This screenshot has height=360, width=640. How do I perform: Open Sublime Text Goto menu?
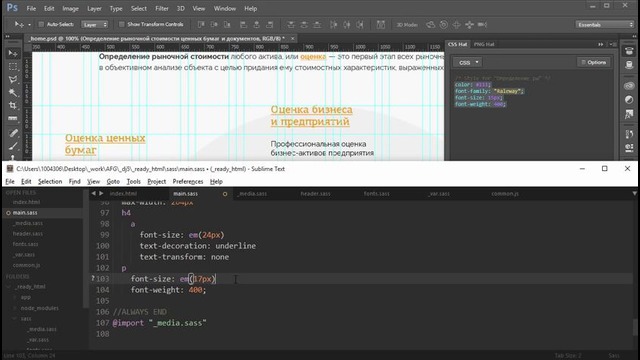point(113,182)
